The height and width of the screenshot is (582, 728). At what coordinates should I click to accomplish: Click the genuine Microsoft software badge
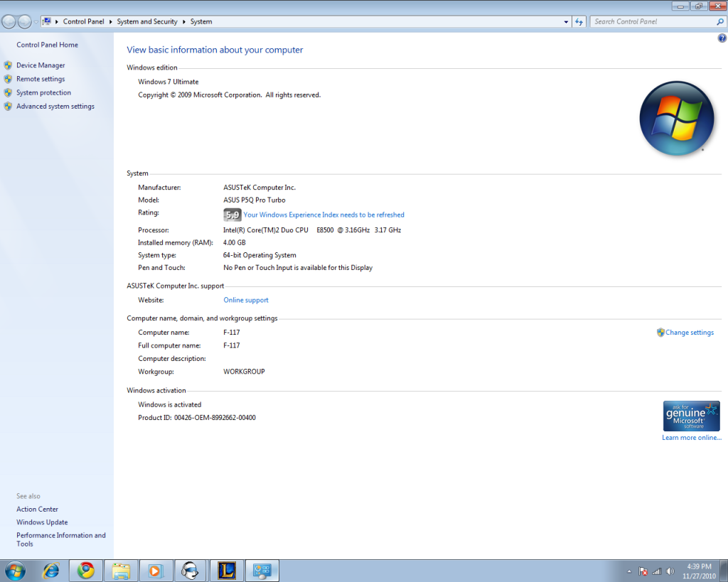pyautogui.click(x=691, y=416)
